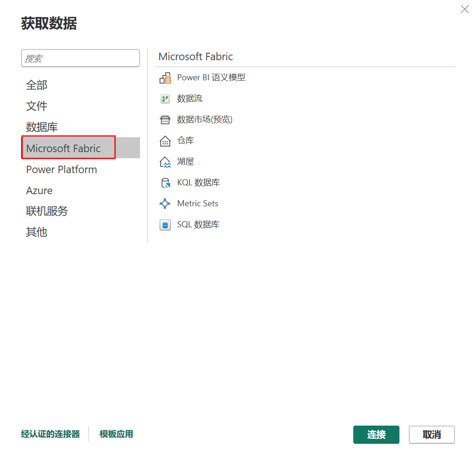Choose the 数据流 connector text
This screenshot has height=462, width=476.
coord(190,98)
